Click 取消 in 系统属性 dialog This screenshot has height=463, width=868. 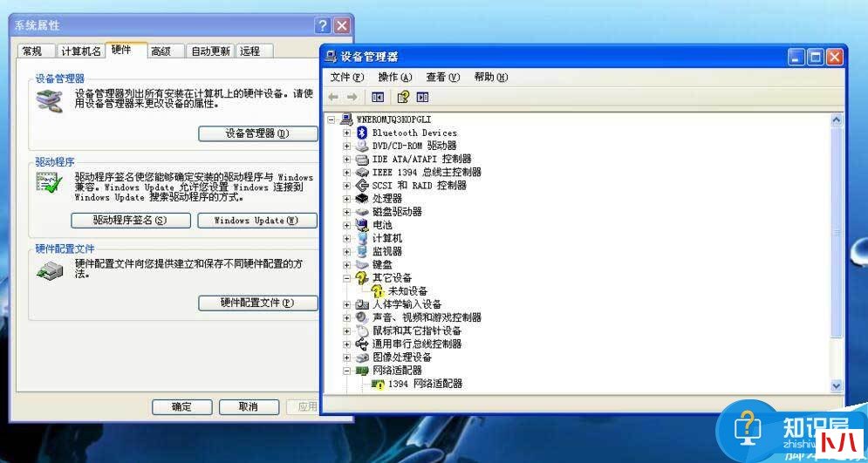(249, 407)
